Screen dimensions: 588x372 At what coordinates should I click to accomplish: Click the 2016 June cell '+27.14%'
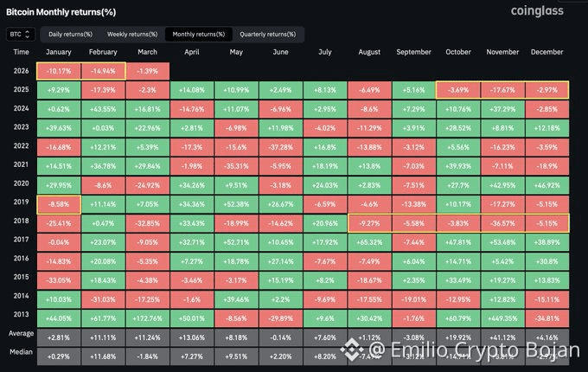(280, 261)
